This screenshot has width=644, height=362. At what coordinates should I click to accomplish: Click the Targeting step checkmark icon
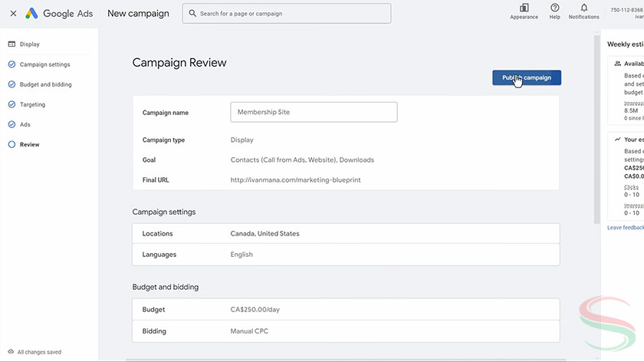tap(11, 104)
